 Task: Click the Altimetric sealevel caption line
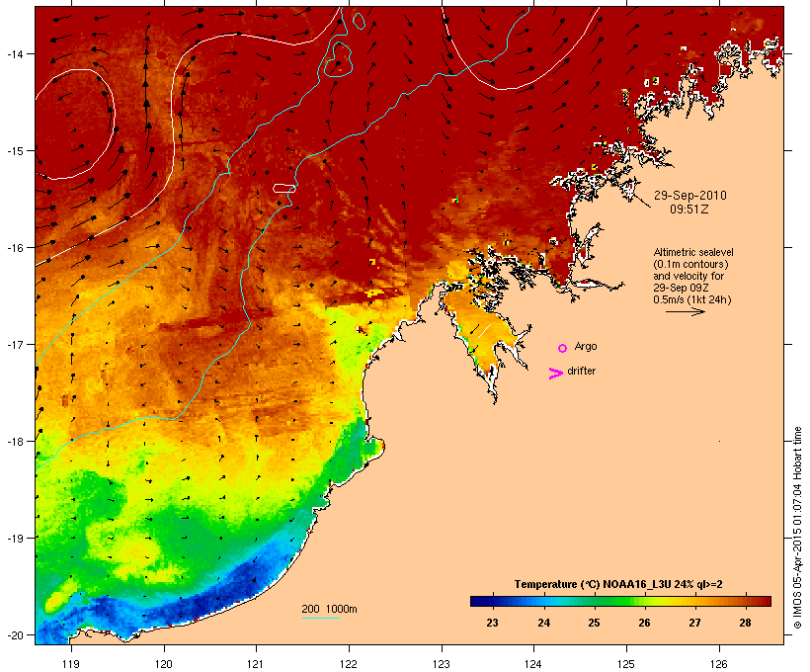(693, 252)
